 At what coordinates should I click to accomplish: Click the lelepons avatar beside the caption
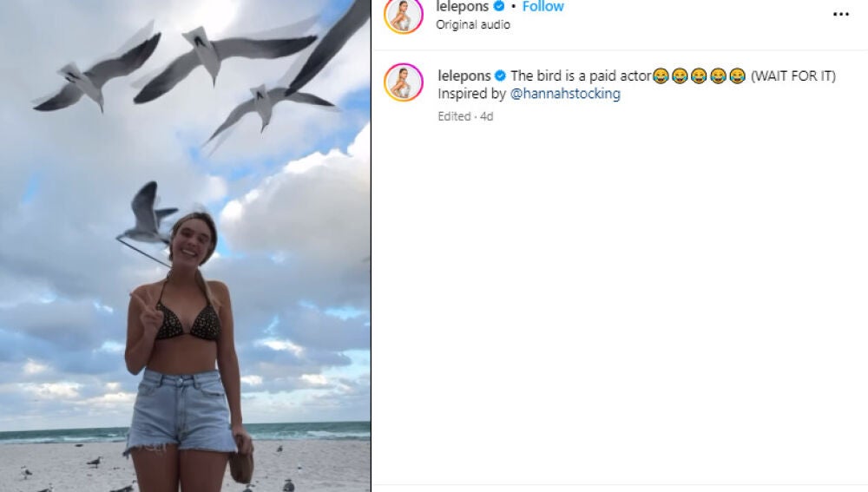404,82
